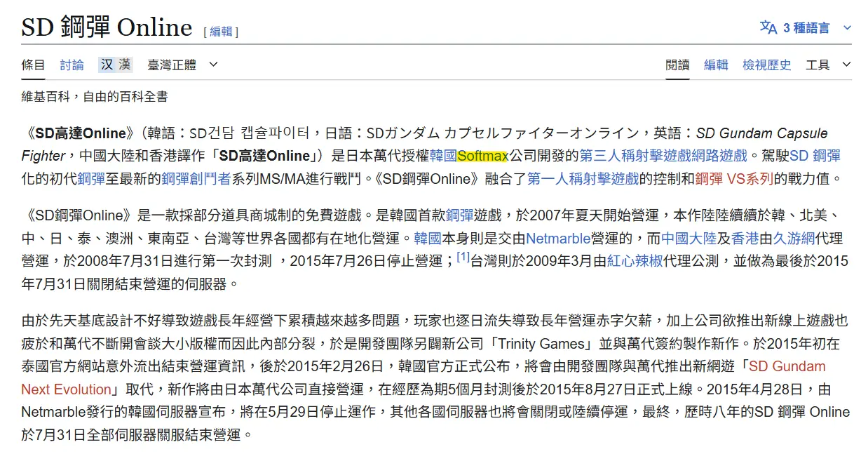Switch to the 條目 article tab
This screenshot has width=868, height=461.
[33, 65]
